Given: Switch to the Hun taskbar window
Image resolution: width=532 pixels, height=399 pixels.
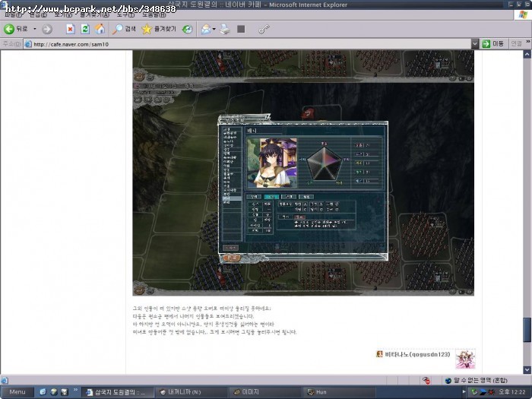Looking at the screenshot, I should (339, 392).
